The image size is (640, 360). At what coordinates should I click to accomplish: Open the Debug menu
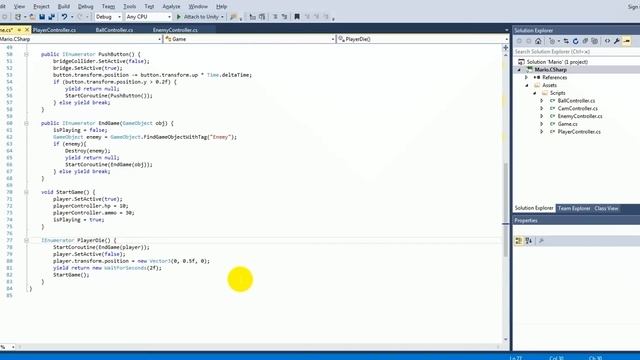click(x=85, y=7)
